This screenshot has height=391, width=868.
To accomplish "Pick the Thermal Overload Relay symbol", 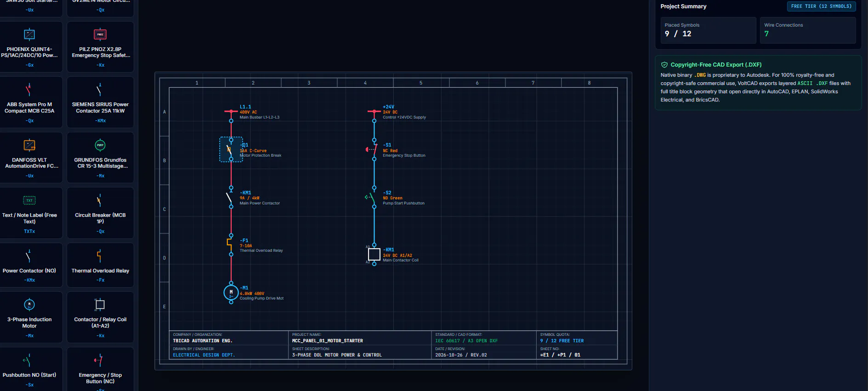I will point(100,265).
